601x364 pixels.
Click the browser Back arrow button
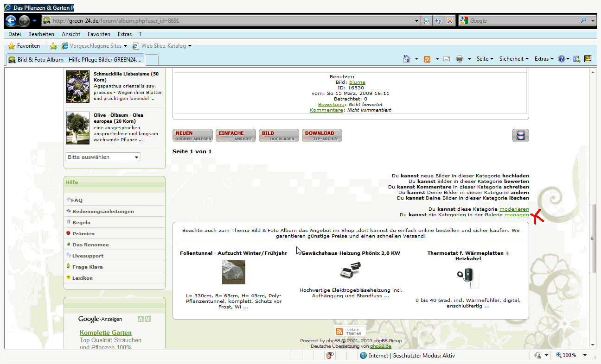[11, 21]
